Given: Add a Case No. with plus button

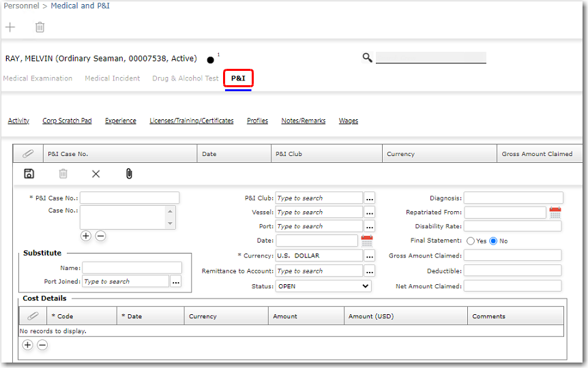Looking at the screenshot, I should click(x=86, y=236).
